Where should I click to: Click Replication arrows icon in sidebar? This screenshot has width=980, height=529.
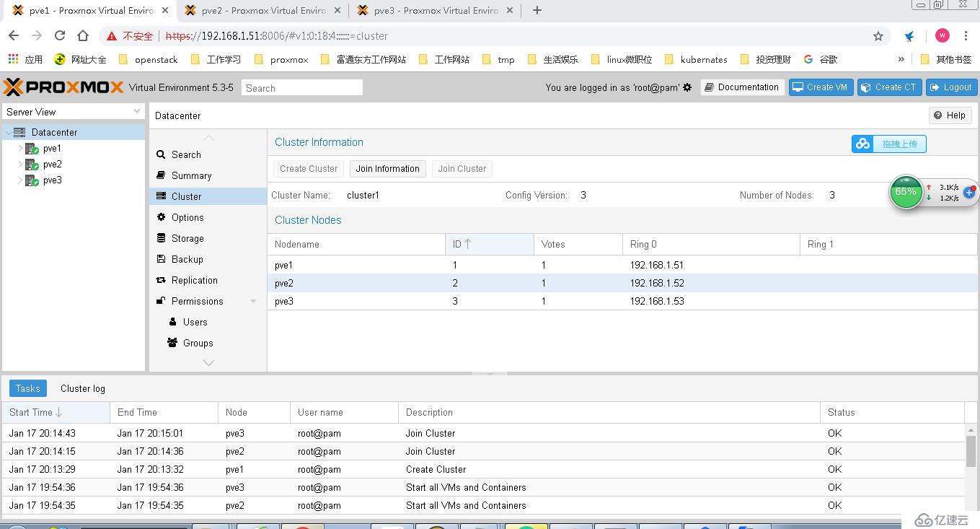click(x=161, y=280)
